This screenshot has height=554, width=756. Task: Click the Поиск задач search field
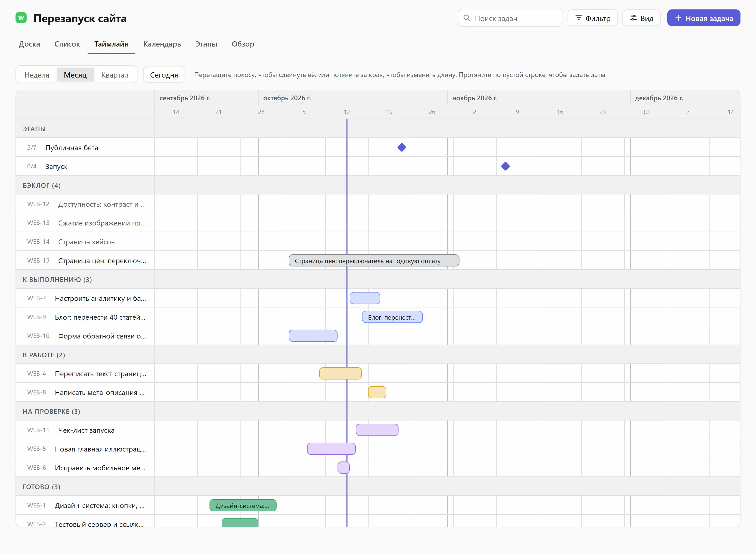coord(510,18)
